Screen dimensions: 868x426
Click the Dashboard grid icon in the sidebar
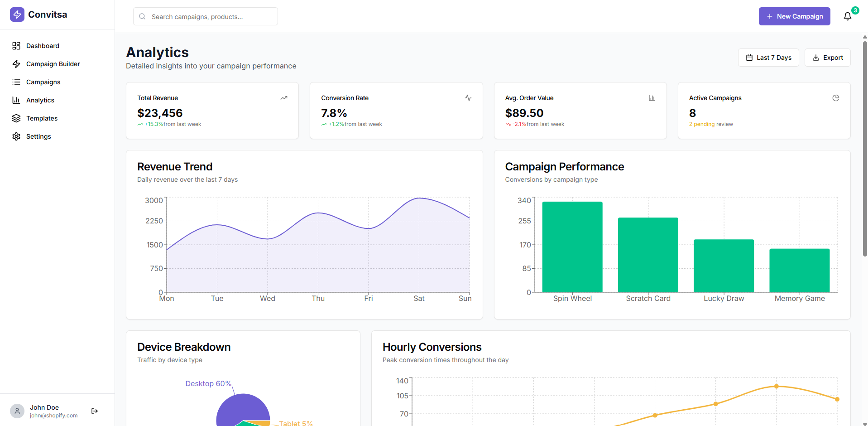[16, 46]
